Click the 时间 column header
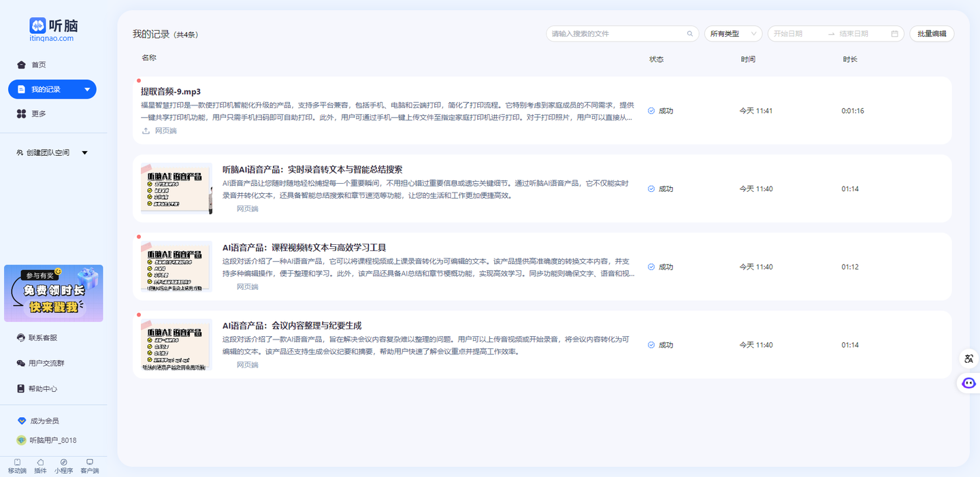The image size is (980, 477). (x=748, y=59)
